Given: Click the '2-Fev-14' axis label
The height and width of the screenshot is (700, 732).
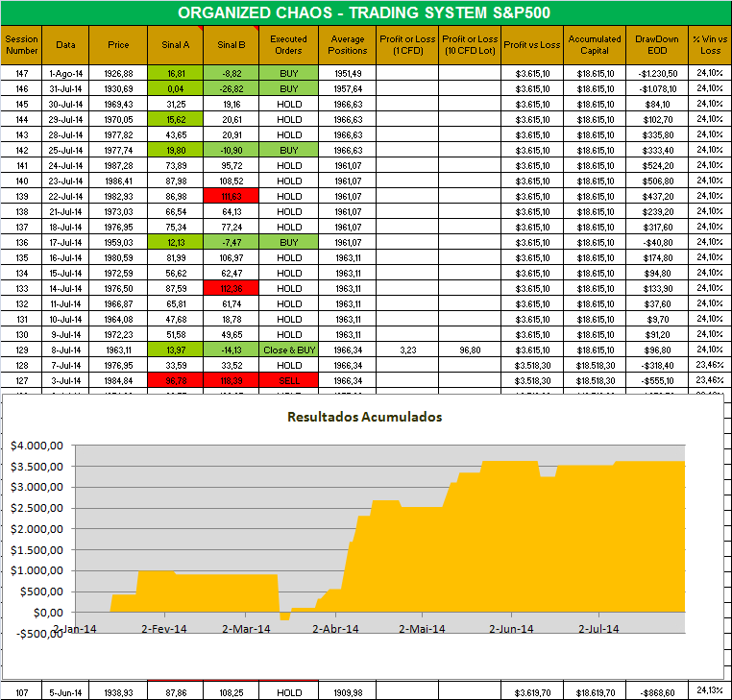Looking at the screenshot, I should 164,629.
